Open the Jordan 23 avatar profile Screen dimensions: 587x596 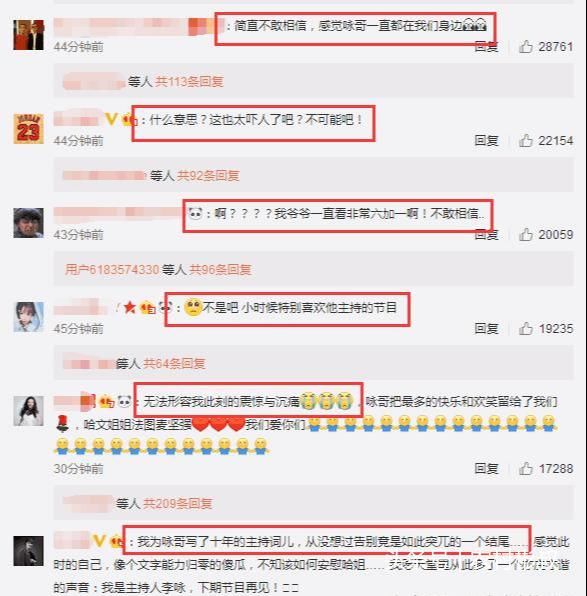29,128
